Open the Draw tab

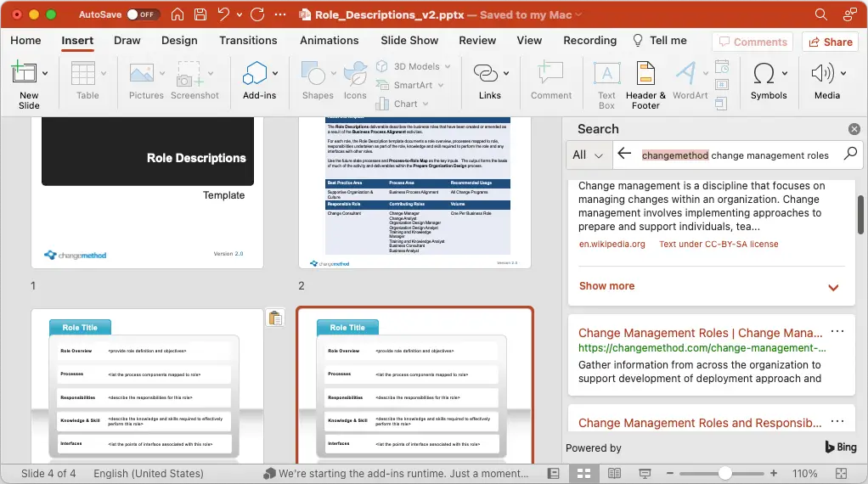click(x=127, y=41)
